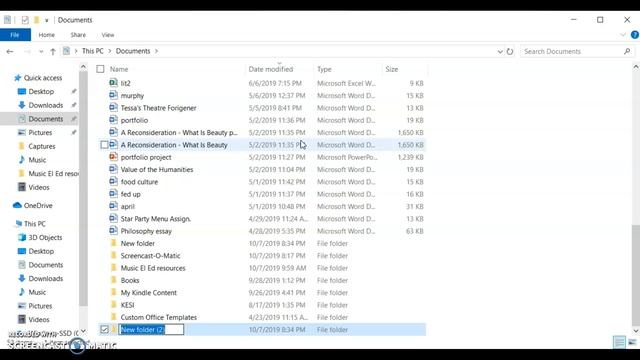Click the OneDrive cloud icon
This screenshot has width=640, height=360.
pos(17,205)
